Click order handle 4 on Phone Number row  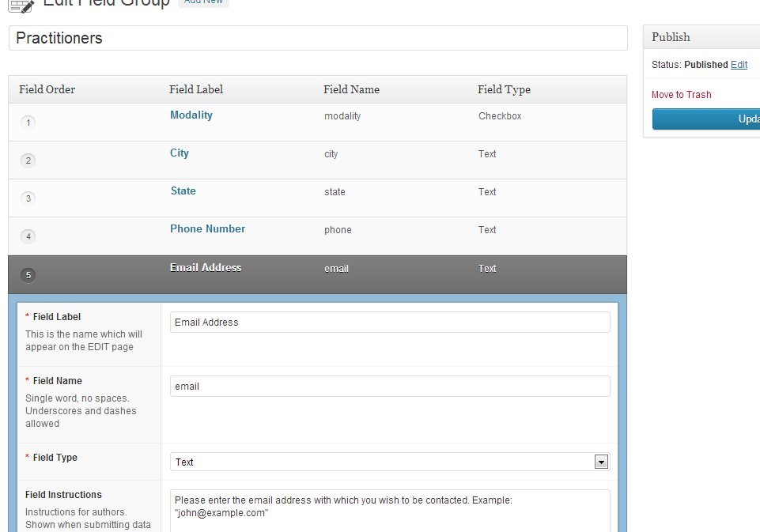point(28,236)
